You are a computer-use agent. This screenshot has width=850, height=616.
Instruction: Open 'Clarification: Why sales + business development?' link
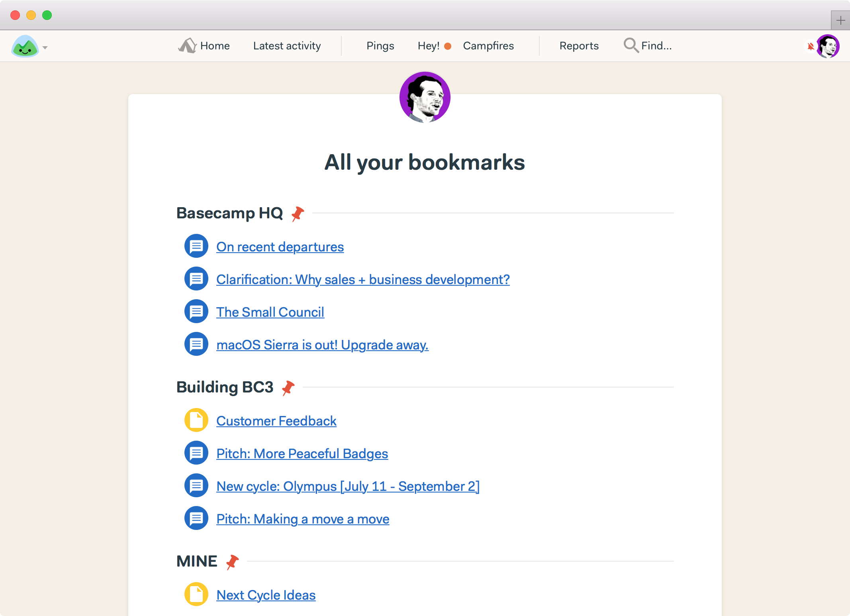tap(363, 280)
